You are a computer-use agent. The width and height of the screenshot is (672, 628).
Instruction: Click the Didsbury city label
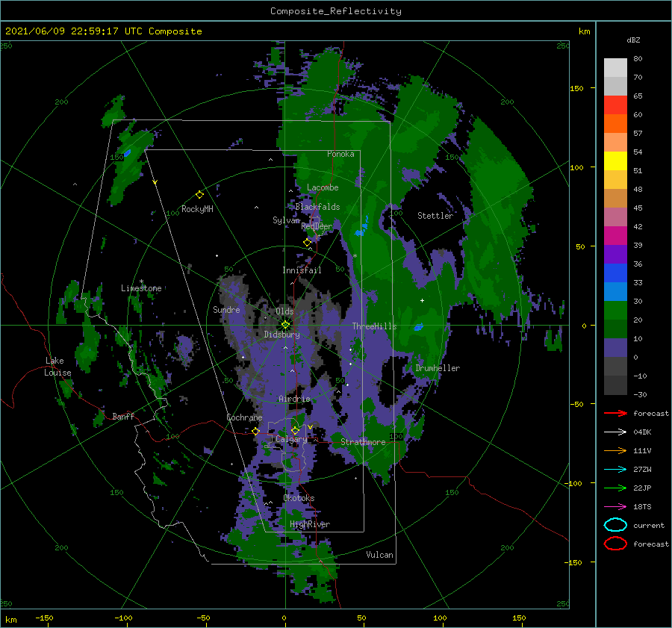(x=281, y=335)
